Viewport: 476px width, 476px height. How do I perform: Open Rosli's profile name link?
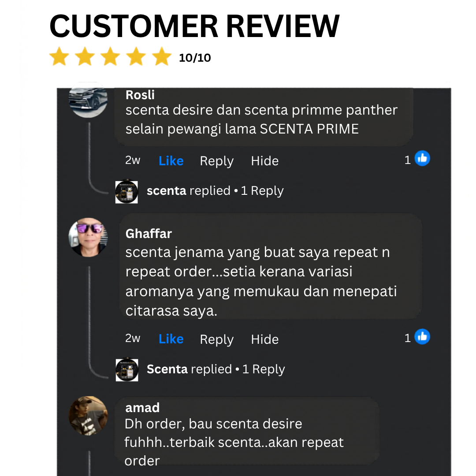(140, 95)
